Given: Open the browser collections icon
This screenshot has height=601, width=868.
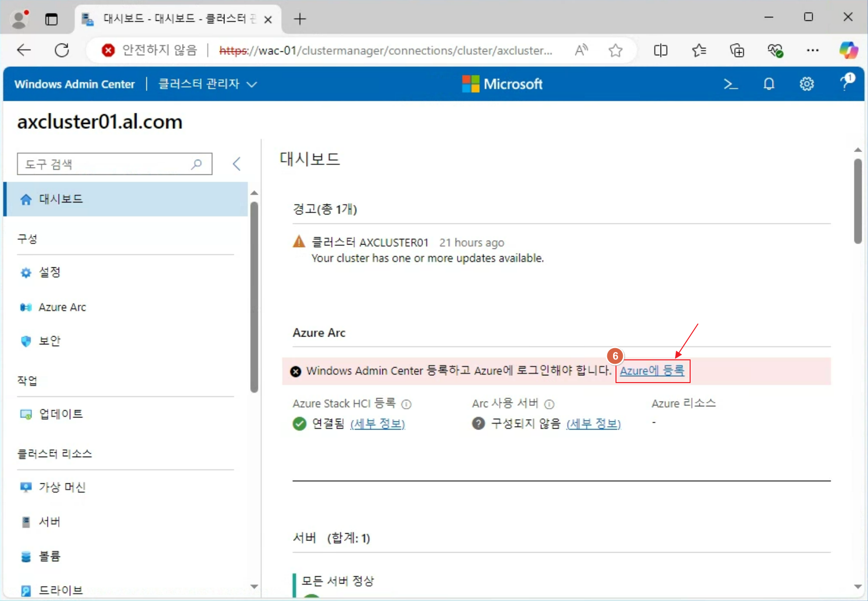Looking at the screenshot, I should point(737,50).
